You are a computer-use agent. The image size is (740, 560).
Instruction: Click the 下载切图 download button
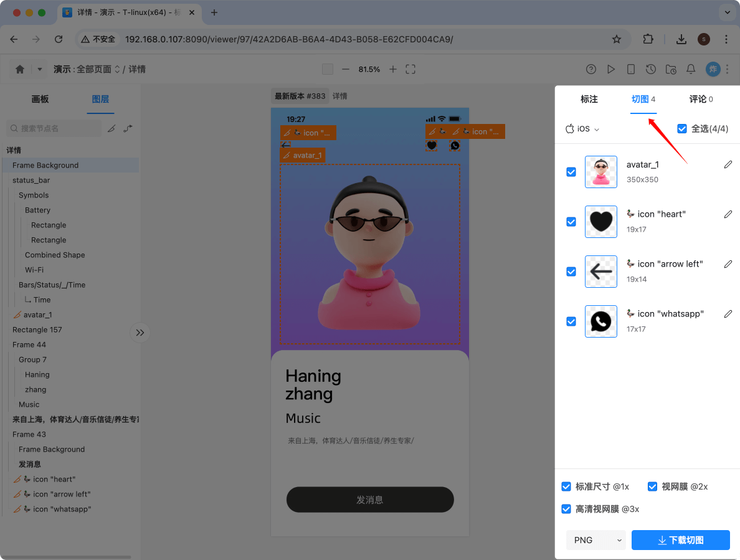(x=680, y=540)
